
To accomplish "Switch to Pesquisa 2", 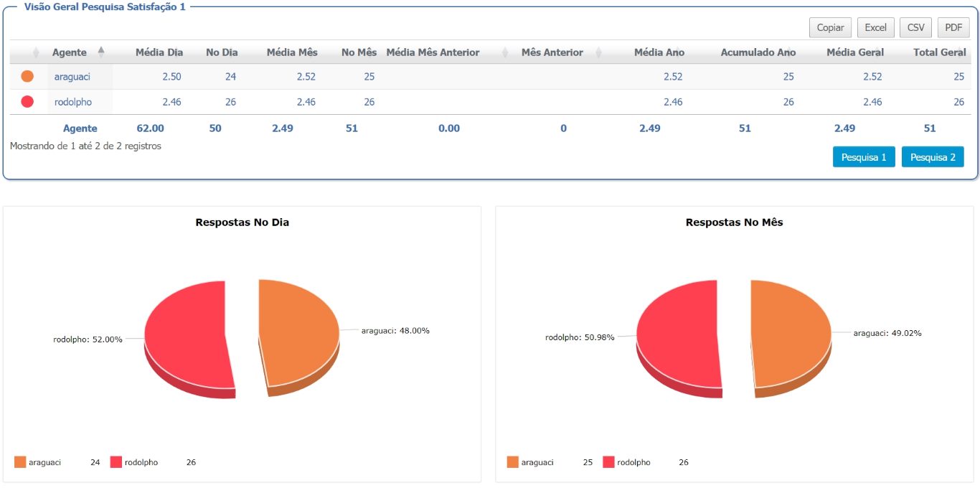I will (x=933, y=157).
